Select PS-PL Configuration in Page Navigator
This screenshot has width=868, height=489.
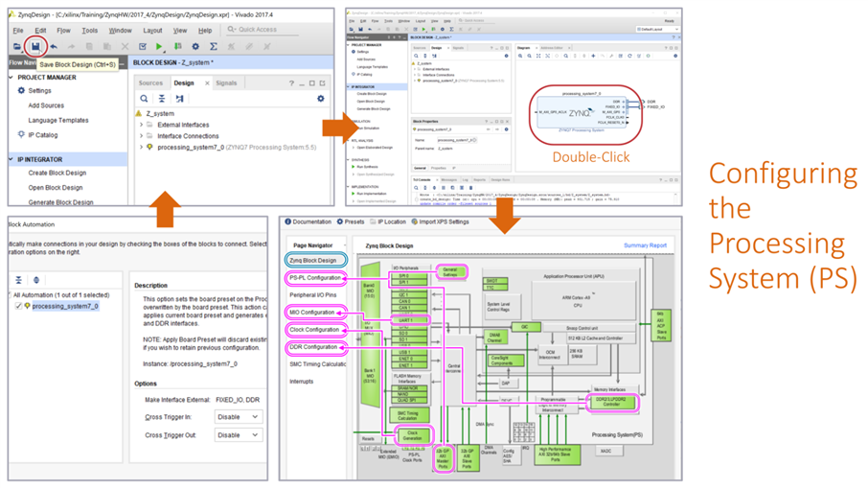(x=315, y=277)
